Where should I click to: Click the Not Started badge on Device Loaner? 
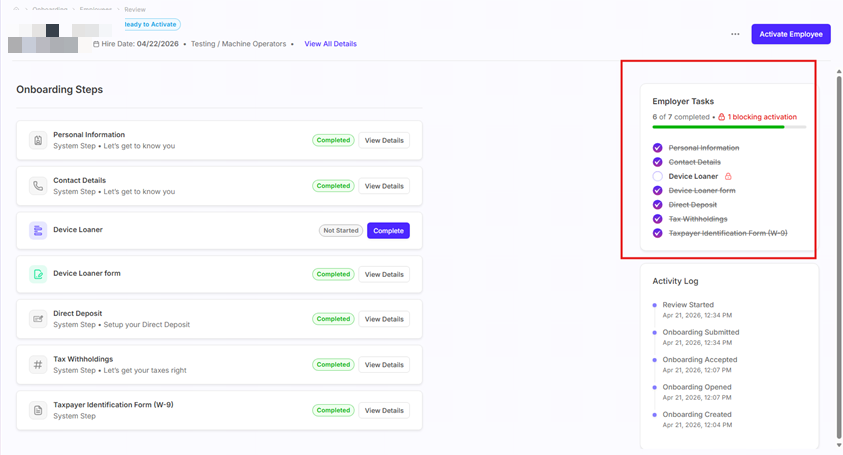(341, 231)
